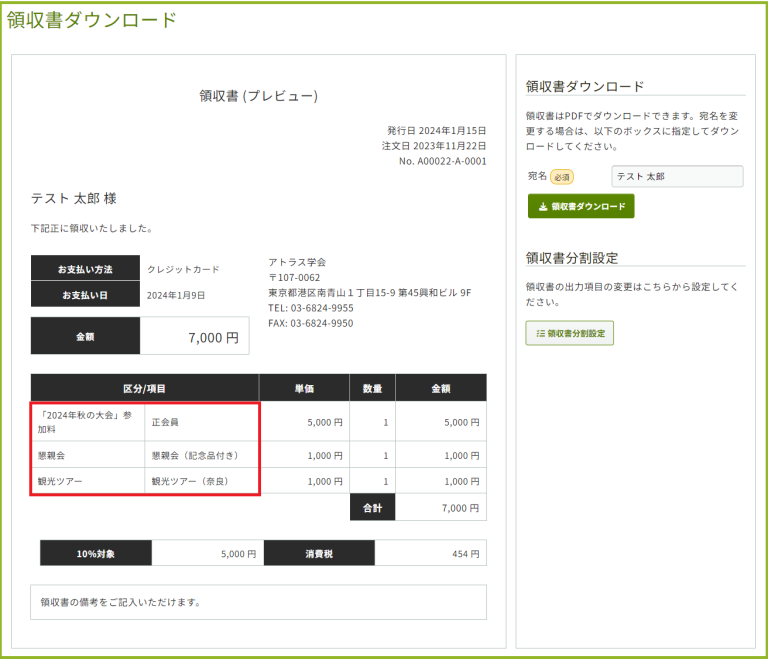Click the 区分/項目 table header
768x659 pixels.
coord(145,388)
